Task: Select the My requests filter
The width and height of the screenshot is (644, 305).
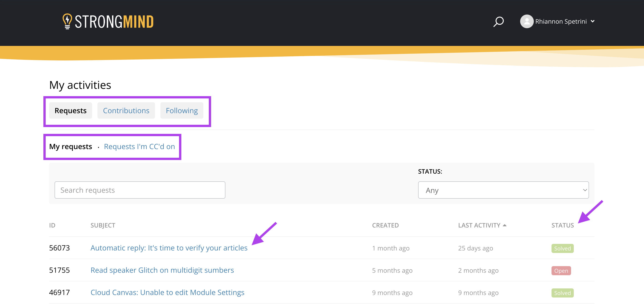Action: 70,147
